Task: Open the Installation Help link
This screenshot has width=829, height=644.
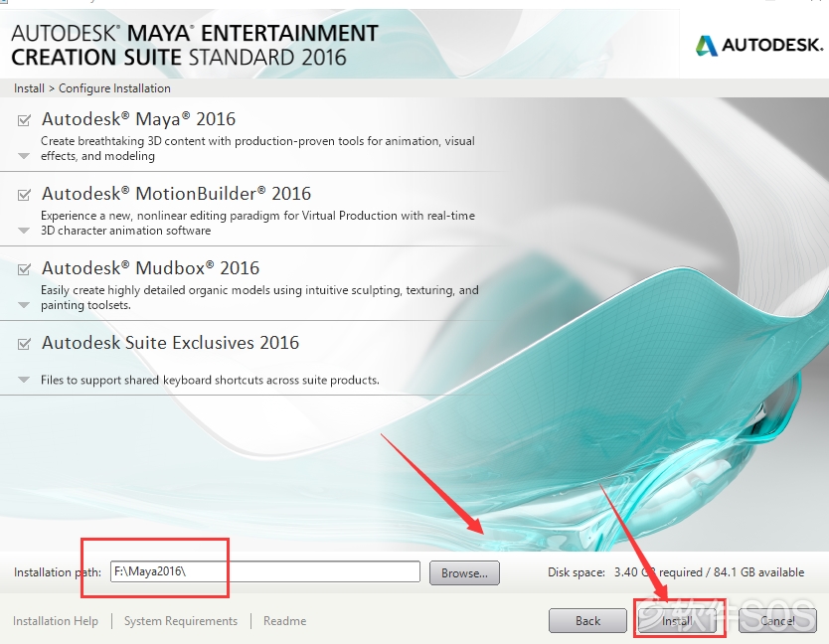Action: [56, 621]
